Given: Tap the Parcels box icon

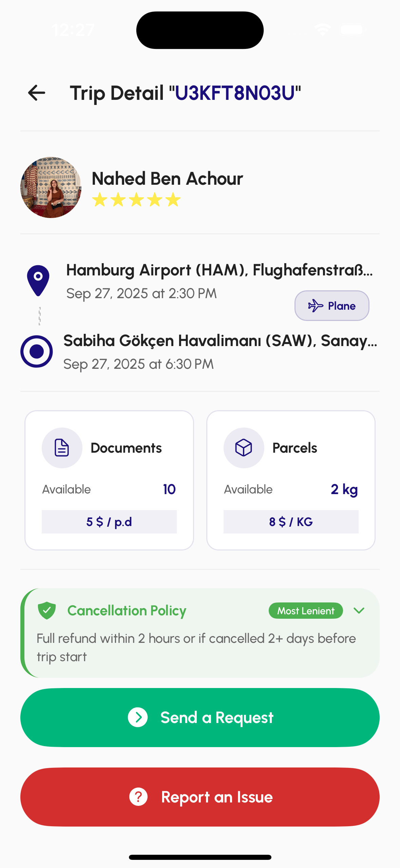Looking at the screenshot, I should point(244,448).
